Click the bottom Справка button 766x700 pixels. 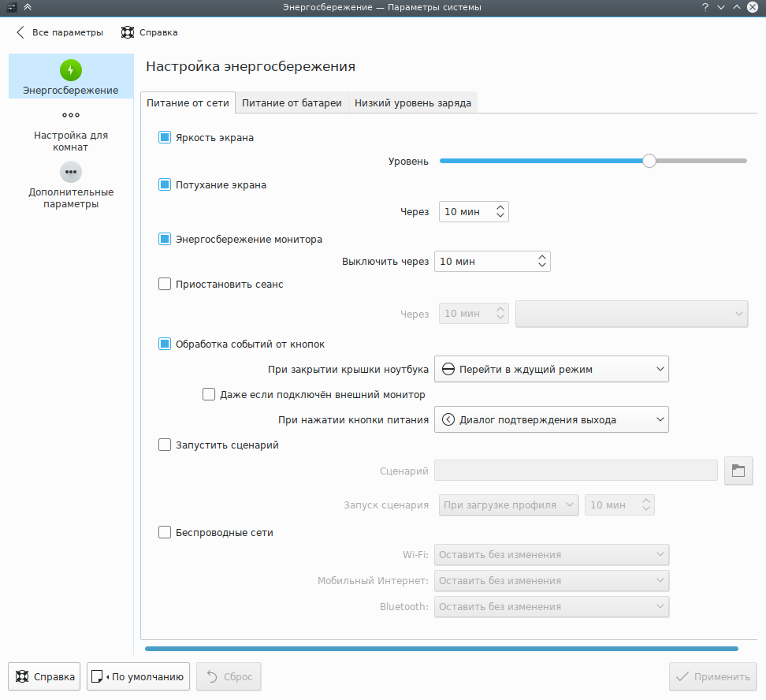tap(44, 676)
